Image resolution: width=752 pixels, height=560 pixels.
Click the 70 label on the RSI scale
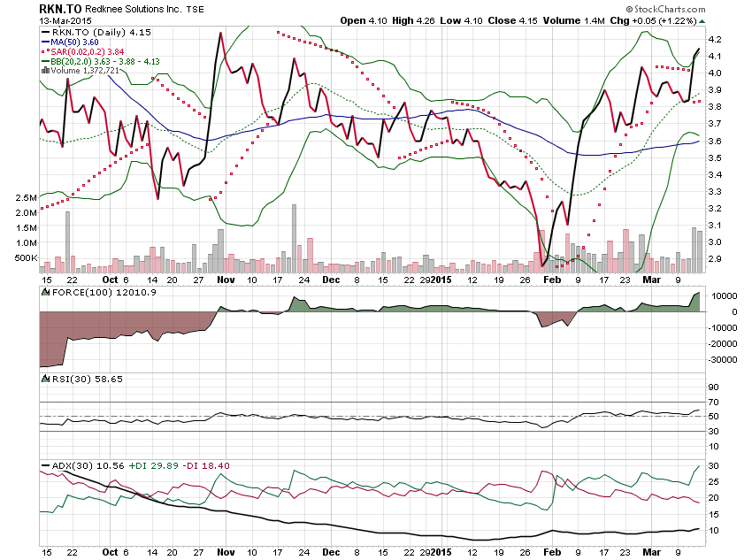click(714, 403)
